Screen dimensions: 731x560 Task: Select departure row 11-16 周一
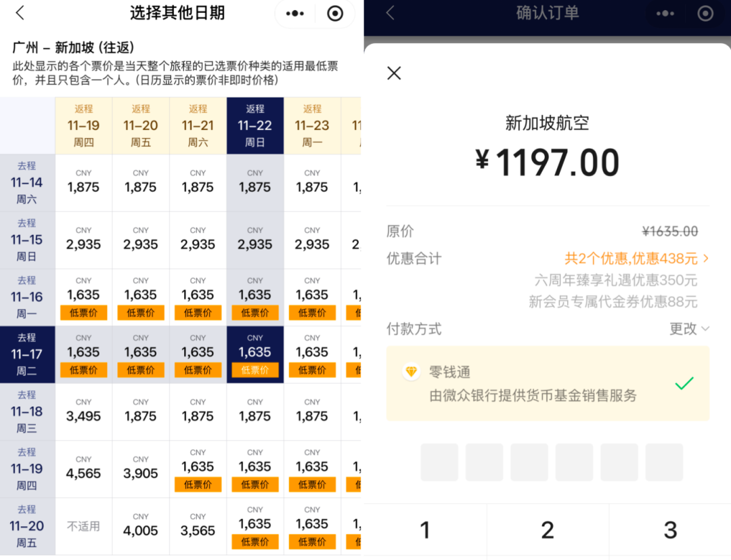(27, 297)
